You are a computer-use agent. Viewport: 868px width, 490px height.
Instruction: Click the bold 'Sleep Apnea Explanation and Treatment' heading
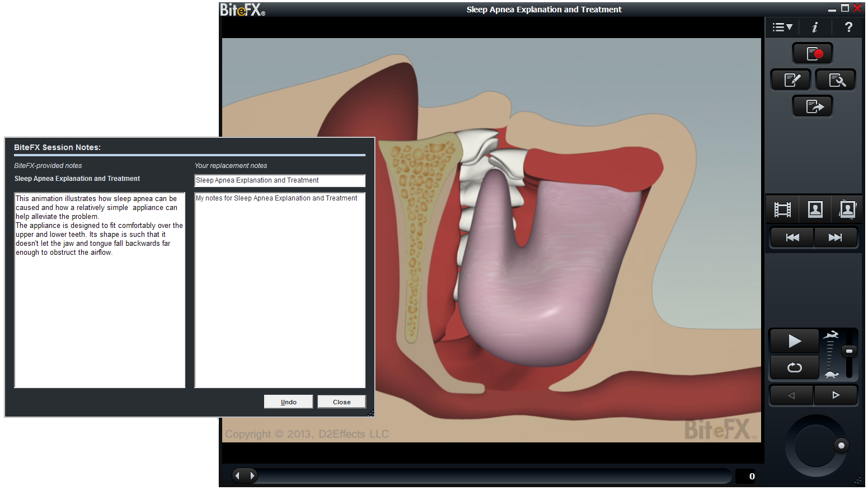77,179
